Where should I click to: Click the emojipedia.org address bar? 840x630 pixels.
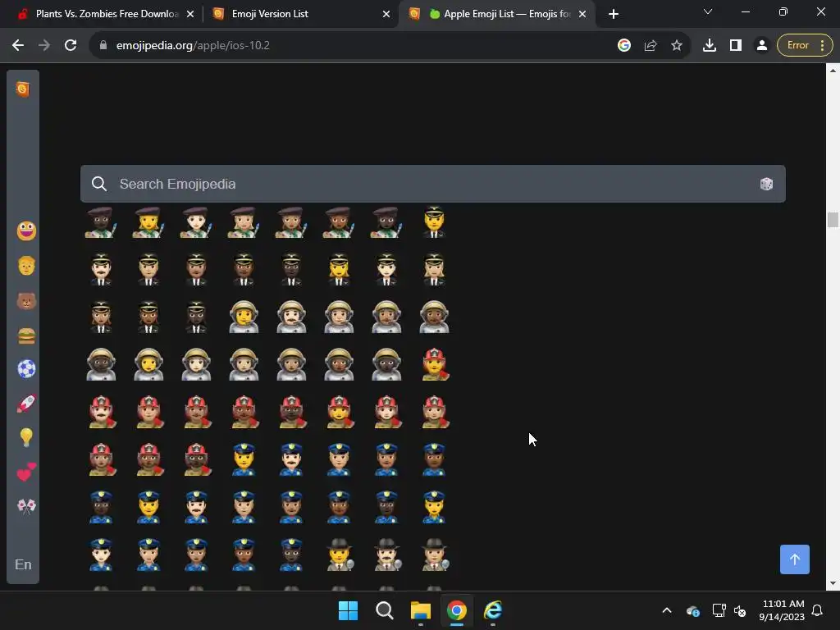tap(354, 46)
